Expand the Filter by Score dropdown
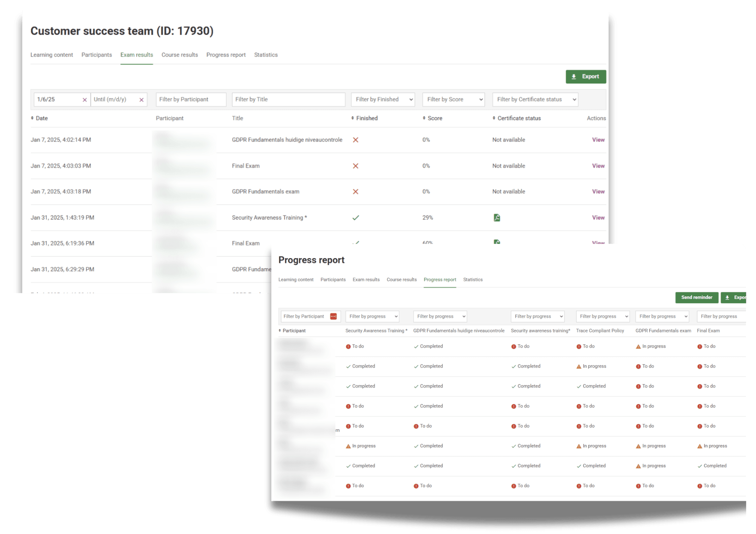756x534 pixels. [453, 100]
